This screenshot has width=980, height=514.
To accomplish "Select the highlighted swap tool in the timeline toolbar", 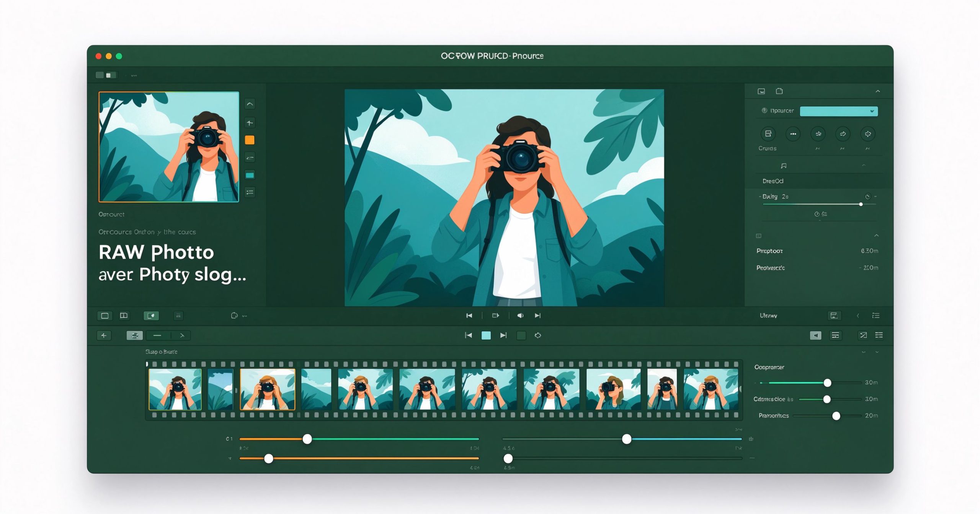I will 135,335.
